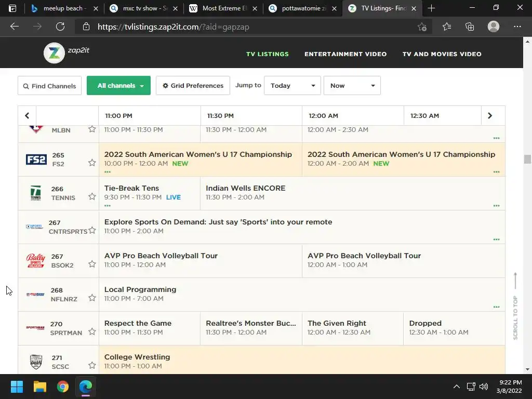Open All channels dropdown
This screenshot has width=532, height=399.
pyautogui.click(x=119, y=86)
